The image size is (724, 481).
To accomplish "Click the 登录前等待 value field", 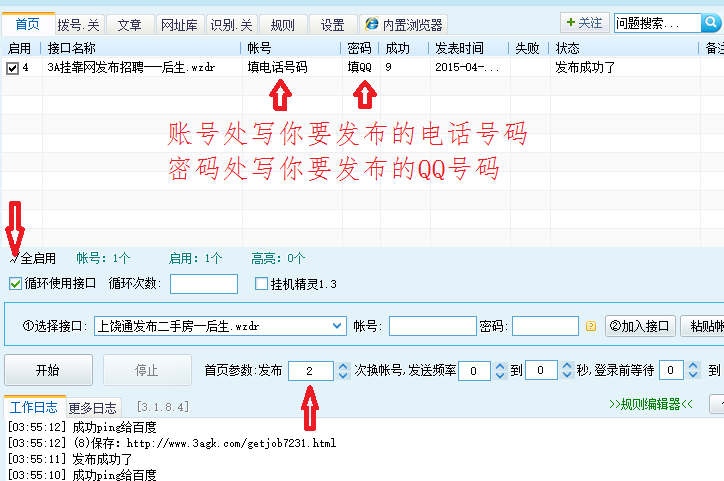I will point(671,370).
